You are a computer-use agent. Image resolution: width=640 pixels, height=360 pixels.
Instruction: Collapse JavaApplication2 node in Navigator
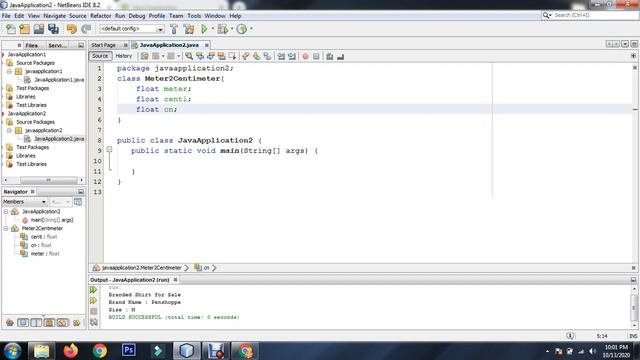pos(6,211)
